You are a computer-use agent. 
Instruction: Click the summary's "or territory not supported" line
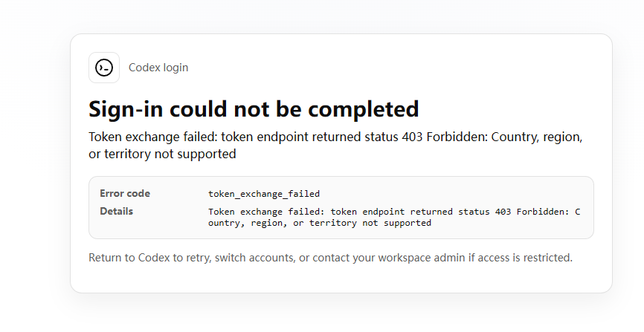pos(162,154)
